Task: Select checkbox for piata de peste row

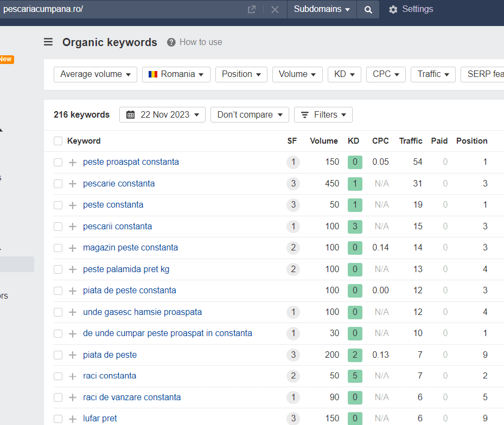Action: click(x=58, y=355)
